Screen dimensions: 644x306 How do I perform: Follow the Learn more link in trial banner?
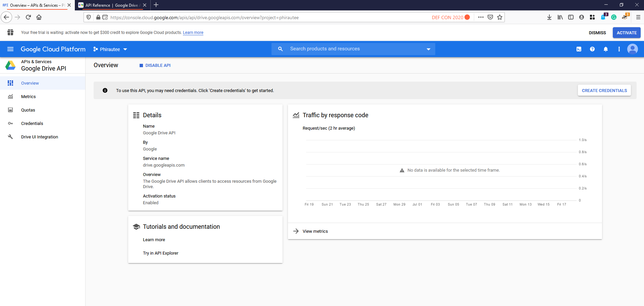193,33
